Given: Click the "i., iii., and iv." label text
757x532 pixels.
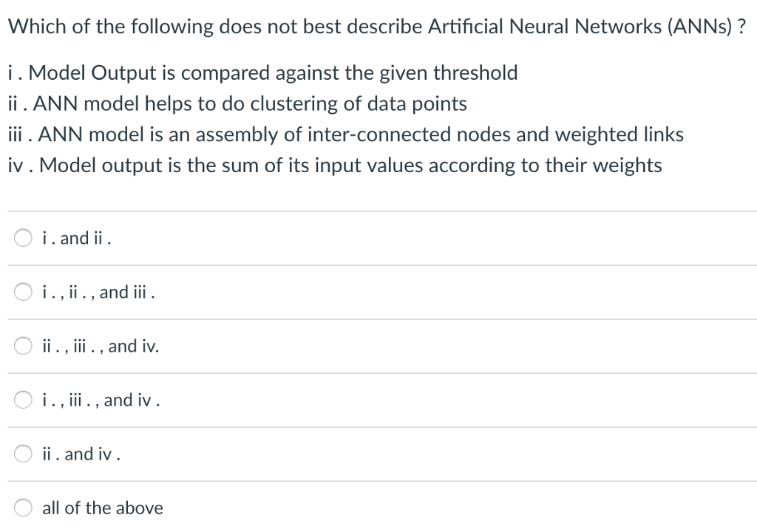Looking at the screenshot, I should click(x=101, y=400).
